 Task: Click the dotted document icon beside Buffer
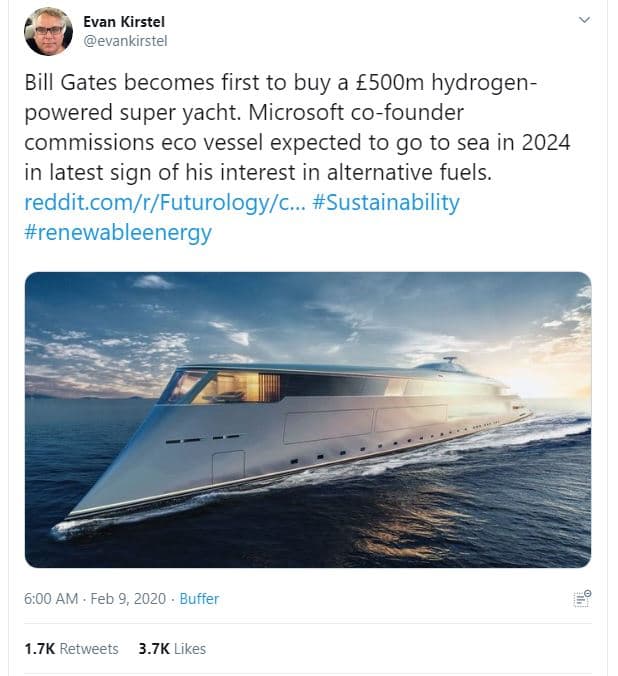click(582, 599)
